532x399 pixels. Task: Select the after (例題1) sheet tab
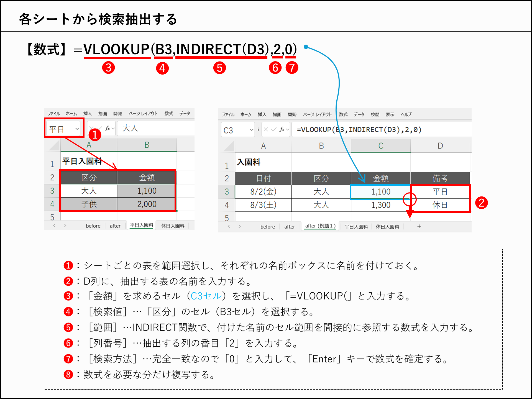[x=320, y=226]
